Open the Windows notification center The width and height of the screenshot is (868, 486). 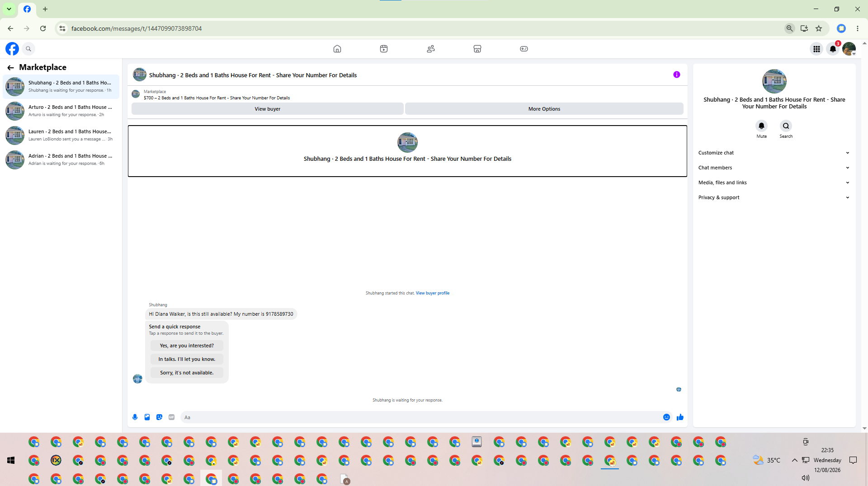pyautogui.click(x=853, y=460)
